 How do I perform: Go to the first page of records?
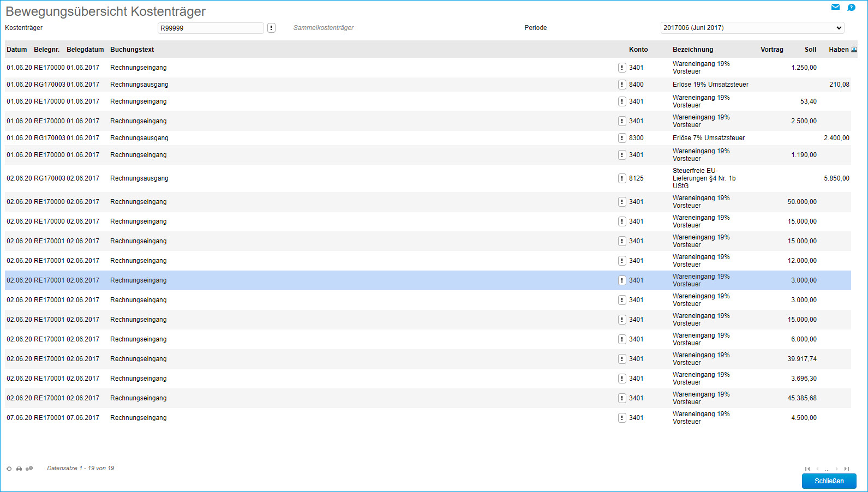point(807,469)
